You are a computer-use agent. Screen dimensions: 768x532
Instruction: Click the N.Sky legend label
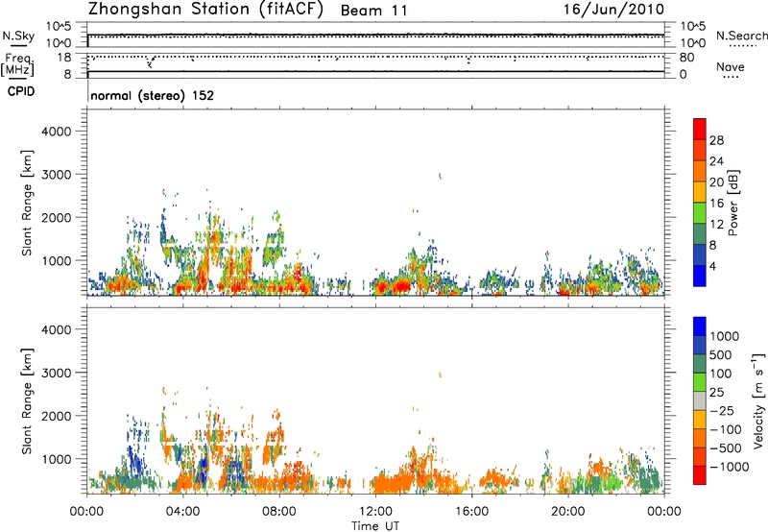coord(18,36)
